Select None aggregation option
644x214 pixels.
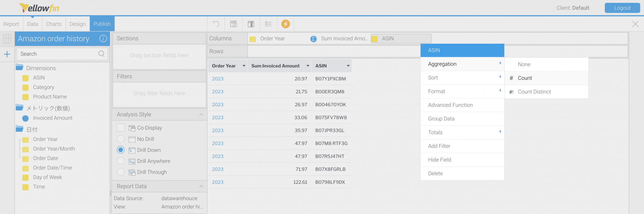pos(547,64)
